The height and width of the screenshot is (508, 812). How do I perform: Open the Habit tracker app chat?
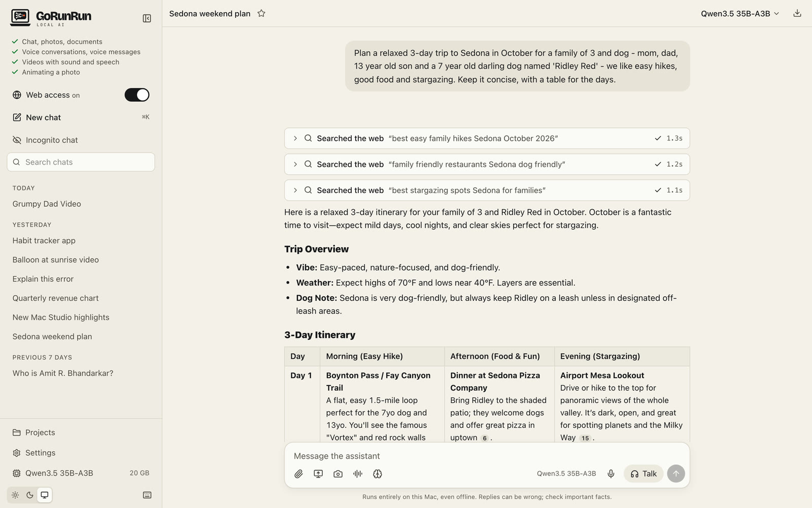click(x=81, y=240)
